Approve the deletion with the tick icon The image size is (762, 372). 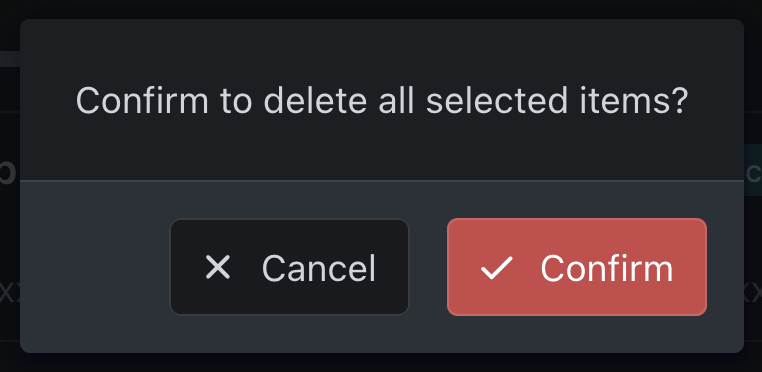(497, 268)
